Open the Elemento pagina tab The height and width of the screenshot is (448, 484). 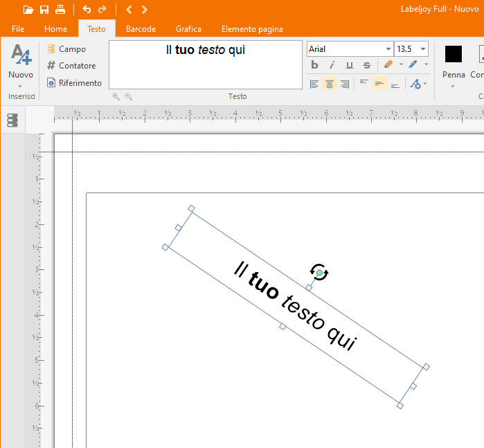coord(251,29)
